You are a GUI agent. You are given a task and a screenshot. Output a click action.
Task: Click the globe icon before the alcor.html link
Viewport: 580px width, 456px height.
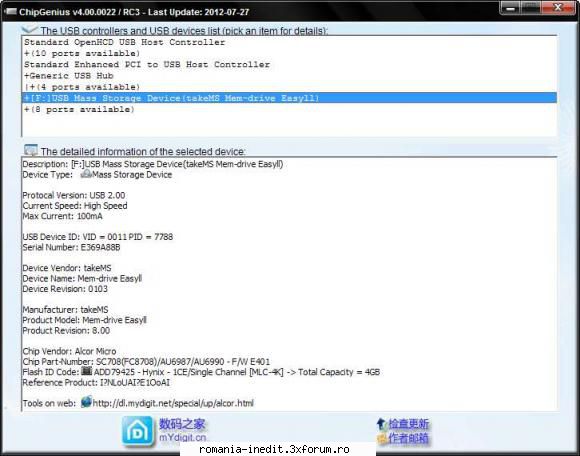(86, 402)
